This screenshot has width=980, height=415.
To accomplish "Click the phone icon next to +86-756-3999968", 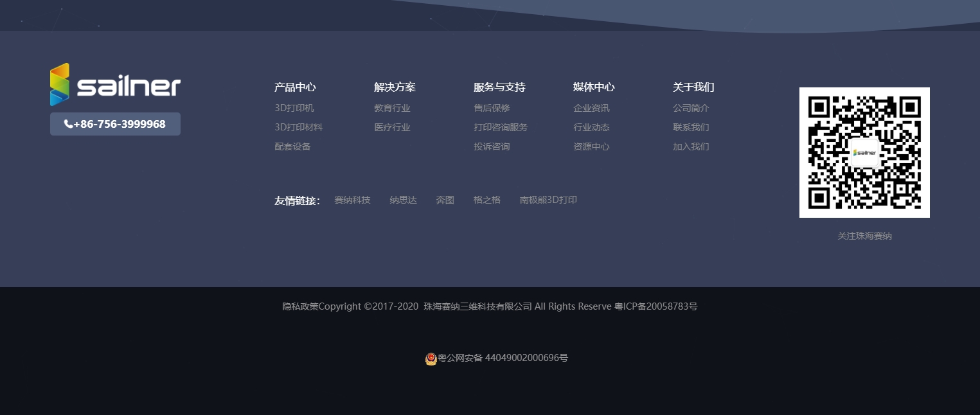I will (69, 124).
